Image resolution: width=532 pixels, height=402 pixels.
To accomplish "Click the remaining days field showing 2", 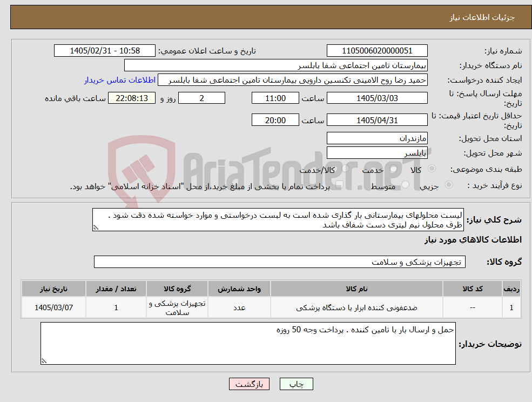I will pyautogui.click(x=201, y=98).
